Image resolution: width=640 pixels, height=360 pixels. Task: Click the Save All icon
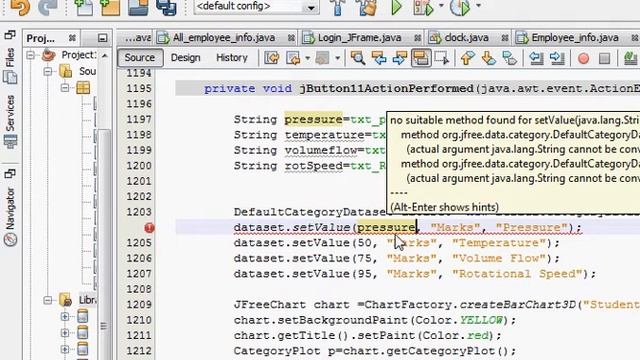pyautogui.click(x=166, y=7)
